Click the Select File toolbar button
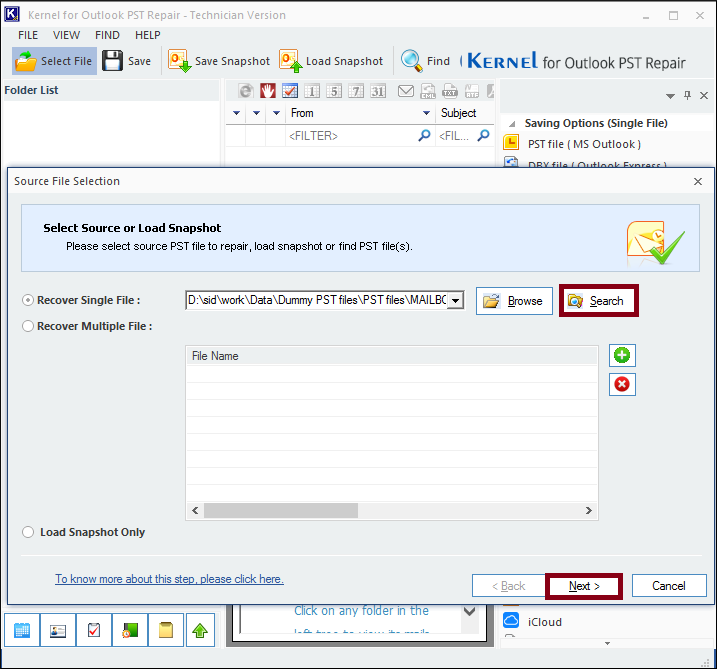Image resolution: width=717 pixels, height=669 pixels. point(54,61)
